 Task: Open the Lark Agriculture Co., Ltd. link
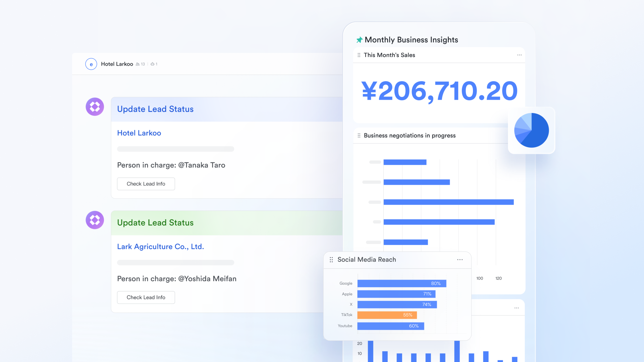pyautogui.click(x=161, y=247)
